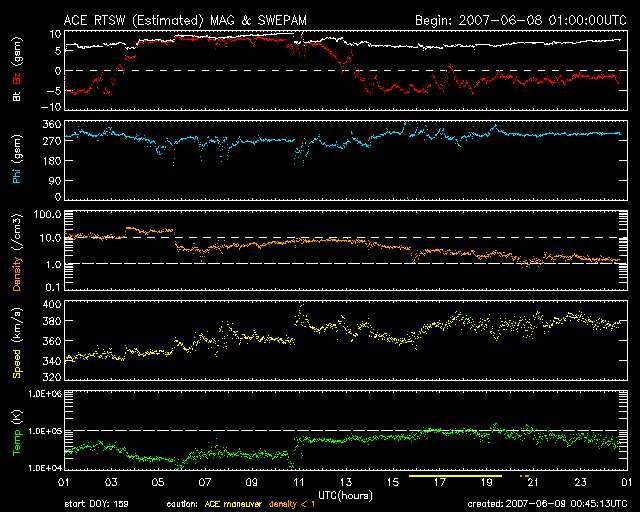Click the "19" hour label on time axis
640x512 pixels.
tap(487, 483)
